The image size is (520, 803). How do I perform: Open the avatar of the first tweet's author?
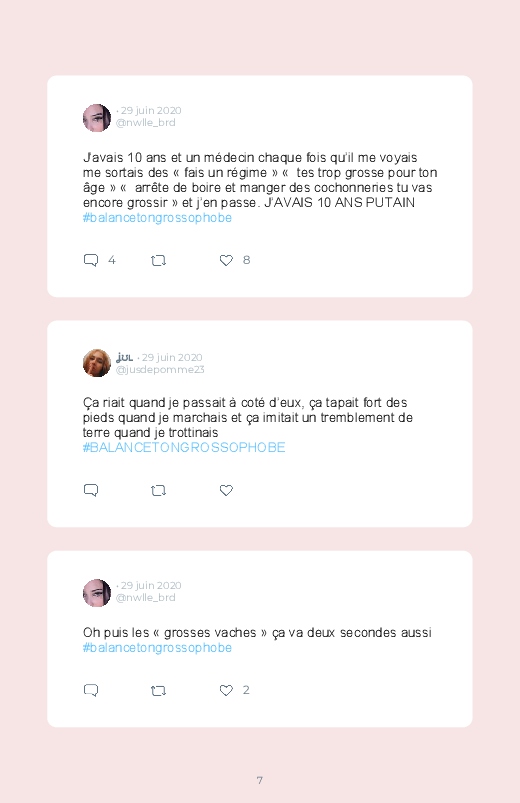97,118
